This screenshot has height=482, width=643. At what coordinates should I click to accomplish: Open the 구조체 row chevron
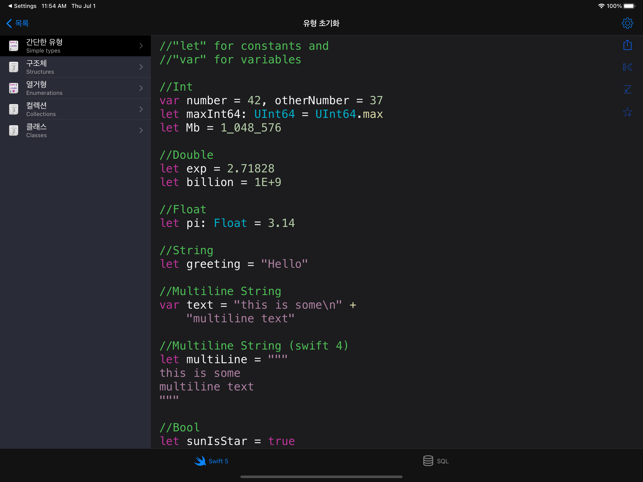[x=141, y=67]
